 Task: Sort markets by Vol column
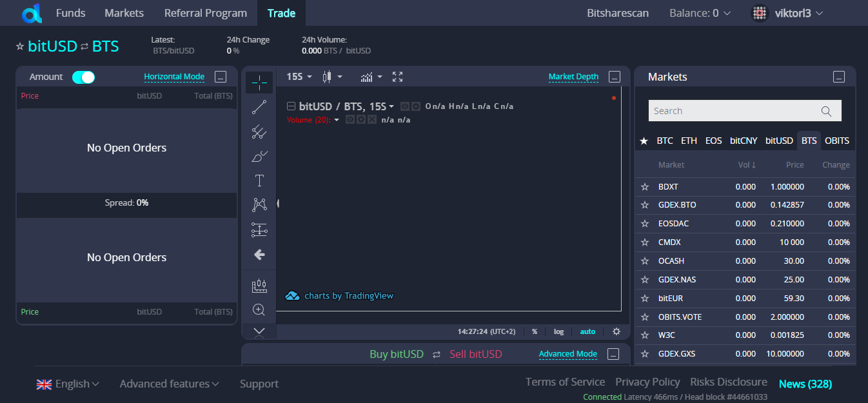click(747, 165)
